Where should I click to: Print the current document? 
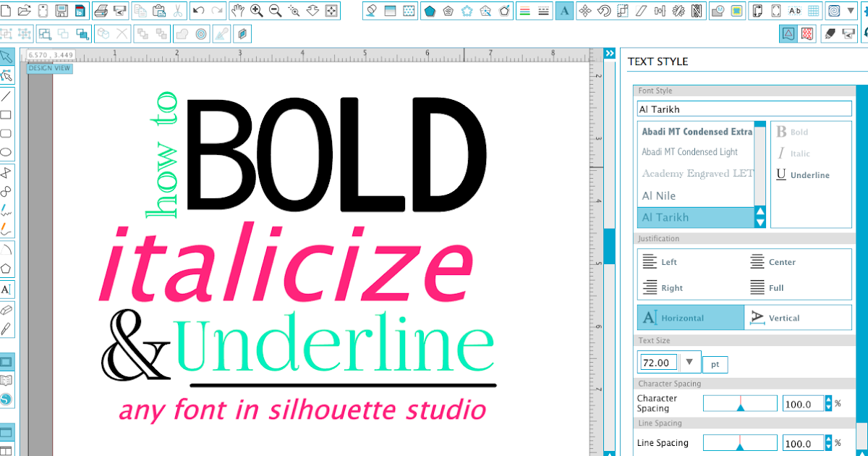coord(101,10)
